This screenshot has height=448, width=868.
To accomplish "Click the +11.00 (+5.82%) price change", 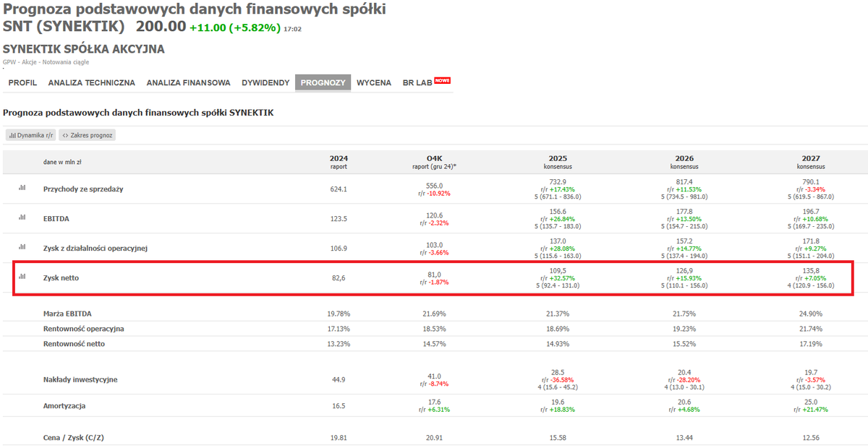I will coord(234,28).
